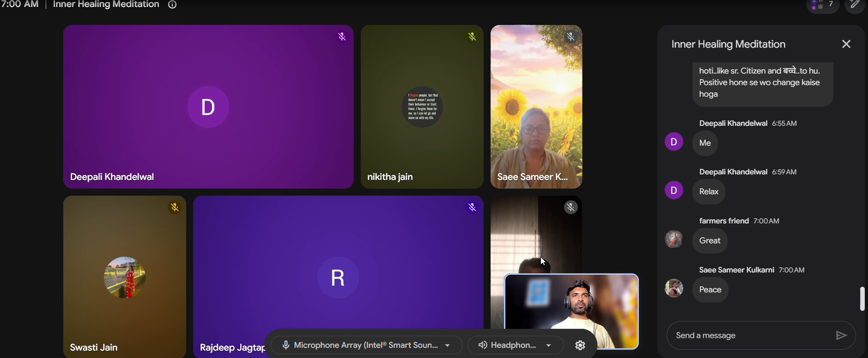This screenshot has width=868, height=358.
Task: Click the muted mic icon on Saee Sameer's tile
Action: (571, 37)
